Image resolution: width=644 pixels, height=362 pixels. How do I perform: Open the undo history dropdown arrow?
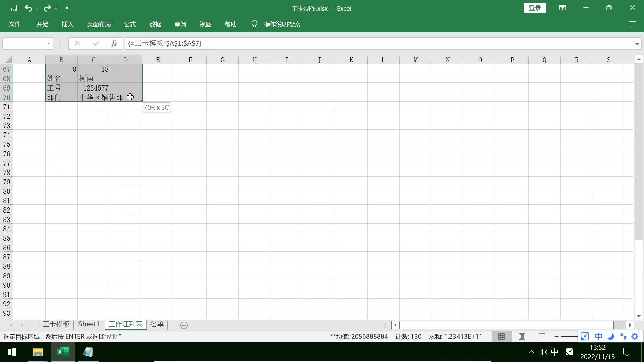pyautogui.click(x=37, y=8)
